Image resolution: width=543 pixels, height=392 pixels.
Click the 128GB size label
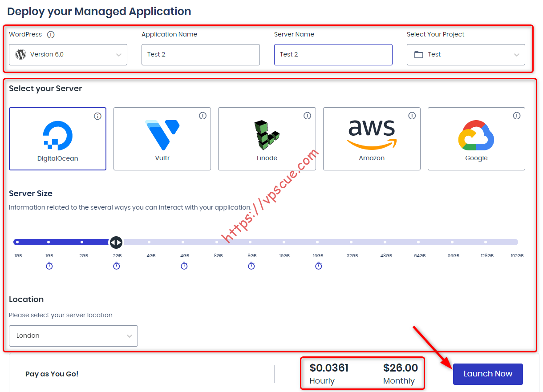coord(487,256)
